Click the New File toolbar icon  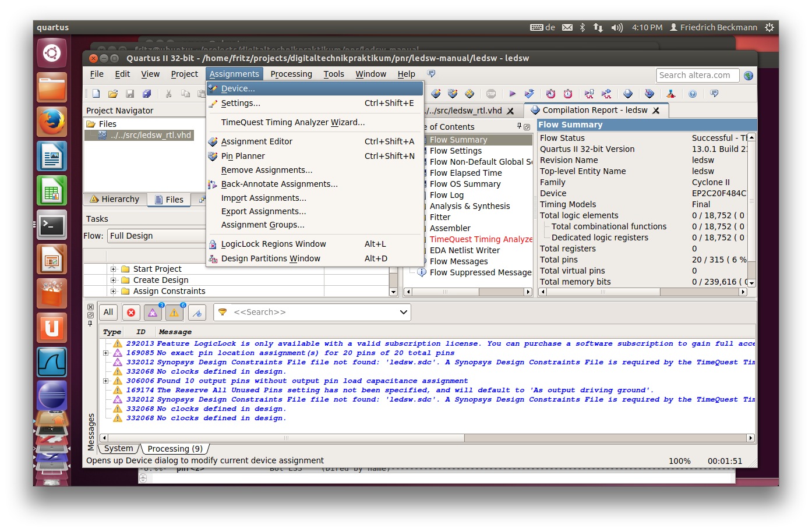point(96,94)
